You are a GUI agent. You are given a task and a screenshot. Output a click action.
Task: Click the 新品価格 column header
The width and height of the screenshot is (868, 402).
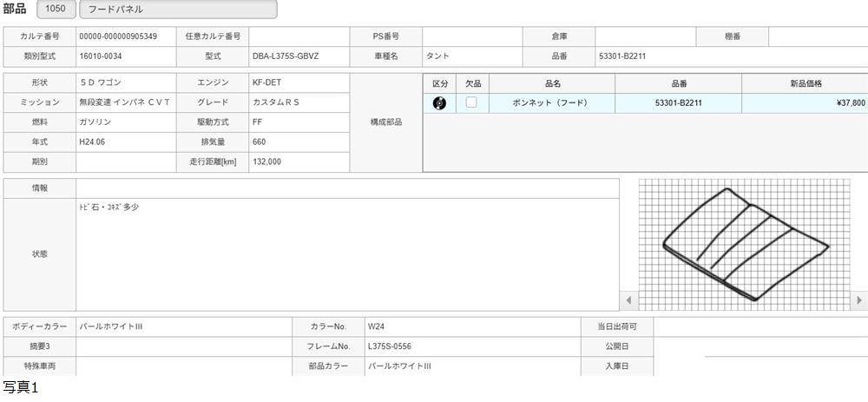[805, 83]
